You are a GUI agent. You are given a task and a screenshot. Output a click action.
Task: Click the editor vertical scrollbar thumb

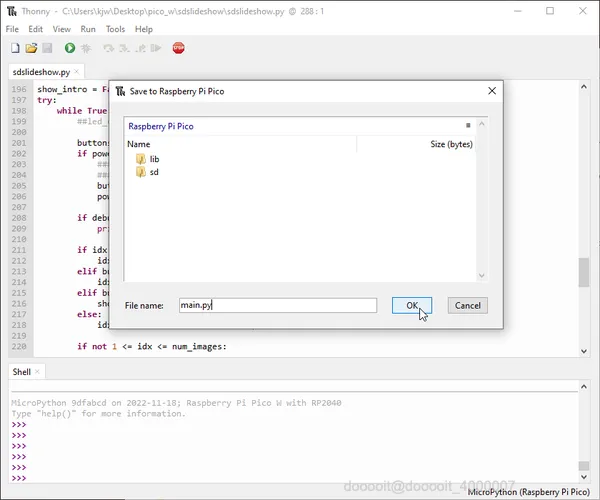(584, 272)
